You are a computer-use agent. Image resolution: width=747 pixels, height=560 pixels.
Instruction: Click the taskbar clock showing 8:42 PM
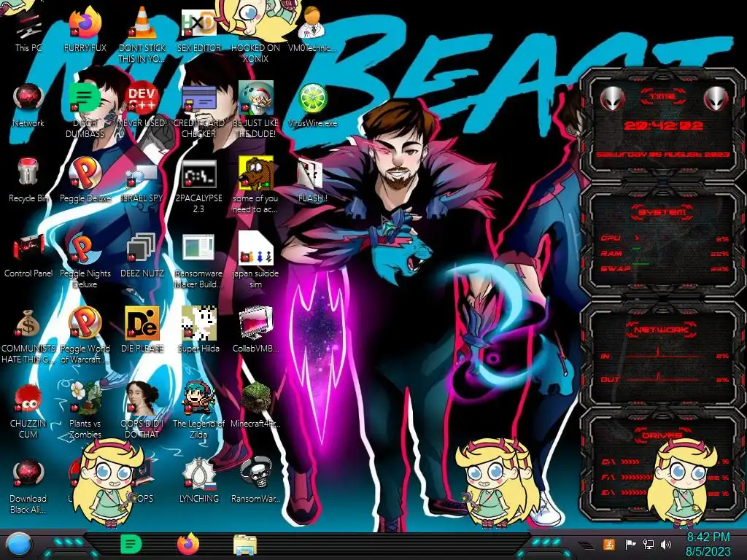pyautogui.click(x=708, y=544)
